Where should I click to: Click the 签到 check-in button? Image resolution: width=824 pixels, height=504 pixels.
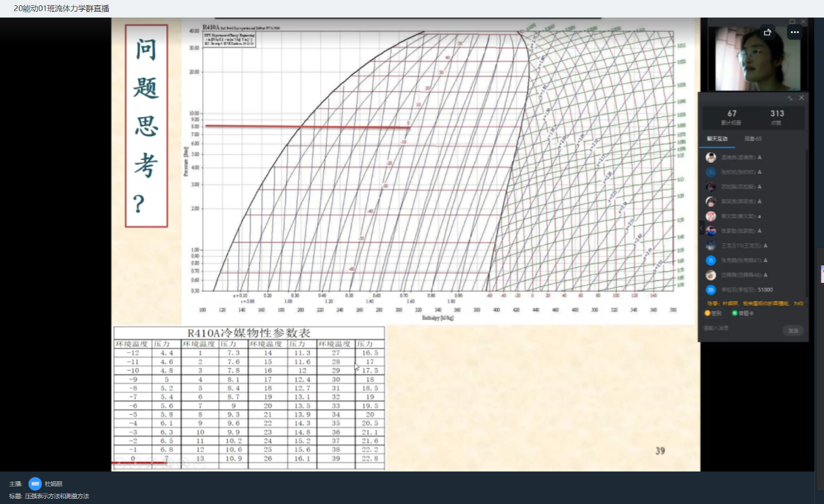point(713,313)
